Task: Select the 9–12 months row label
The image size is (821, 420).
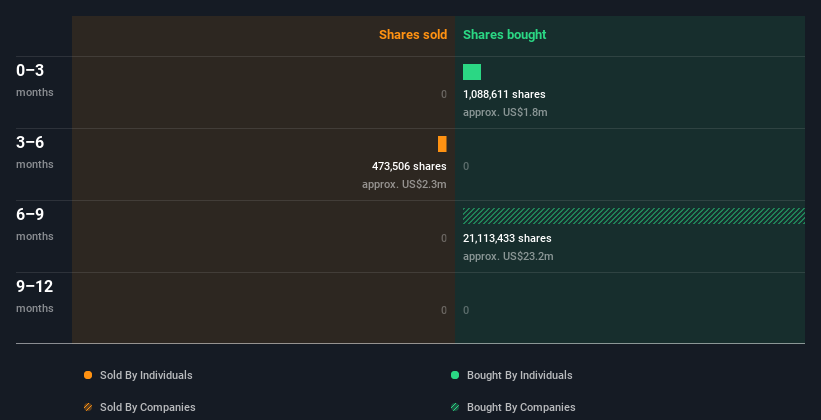Action: (x=35, y=296)
